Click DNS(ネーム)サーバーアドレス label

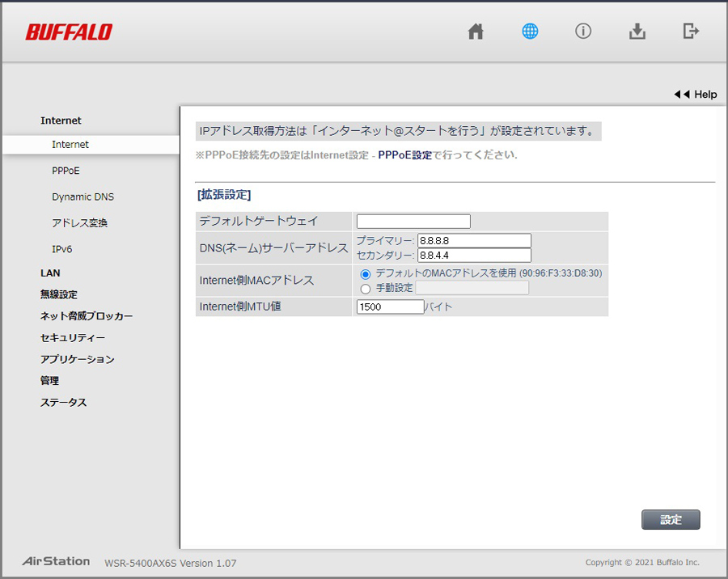[274, 248]
